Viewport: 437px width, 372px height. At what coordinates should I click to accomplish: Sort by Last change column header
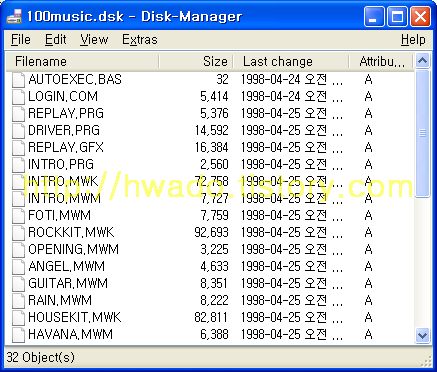pos(291,62)
